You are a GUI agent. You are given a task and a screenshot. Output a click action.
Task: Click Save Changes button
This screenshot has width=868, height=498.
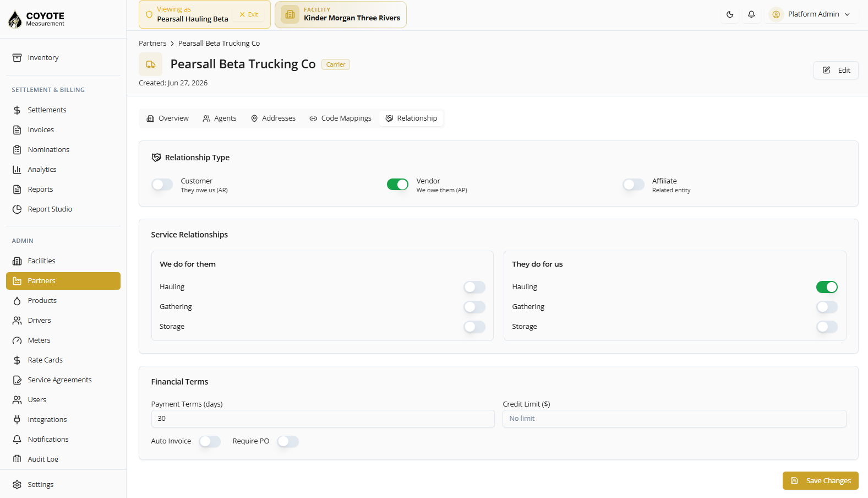[x=821, y=481]
